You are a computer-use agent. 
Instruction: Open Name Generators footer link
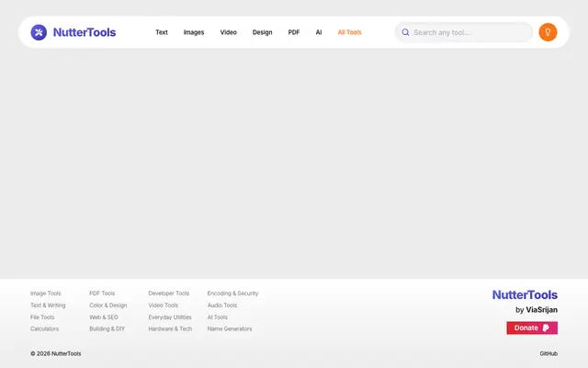coord(230,328)
